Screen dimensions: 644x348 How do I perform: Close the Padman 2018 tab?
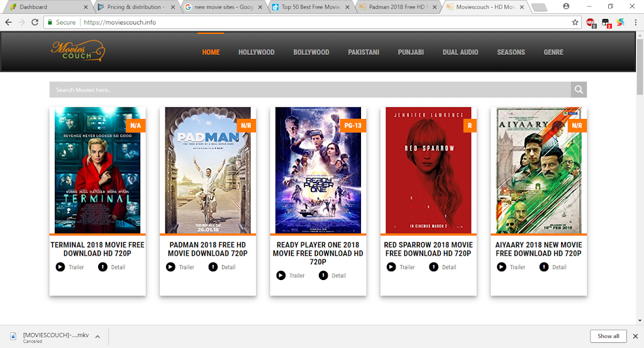point(435,7)
